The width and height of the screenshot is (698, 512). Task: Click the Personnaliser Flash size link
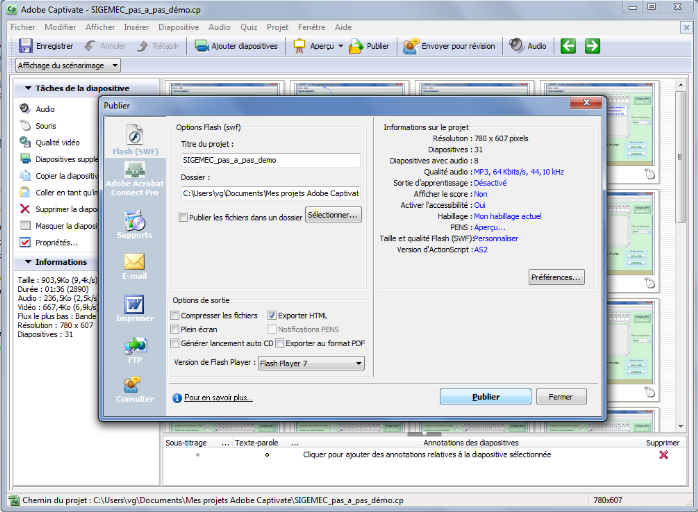tap(496, 239)
